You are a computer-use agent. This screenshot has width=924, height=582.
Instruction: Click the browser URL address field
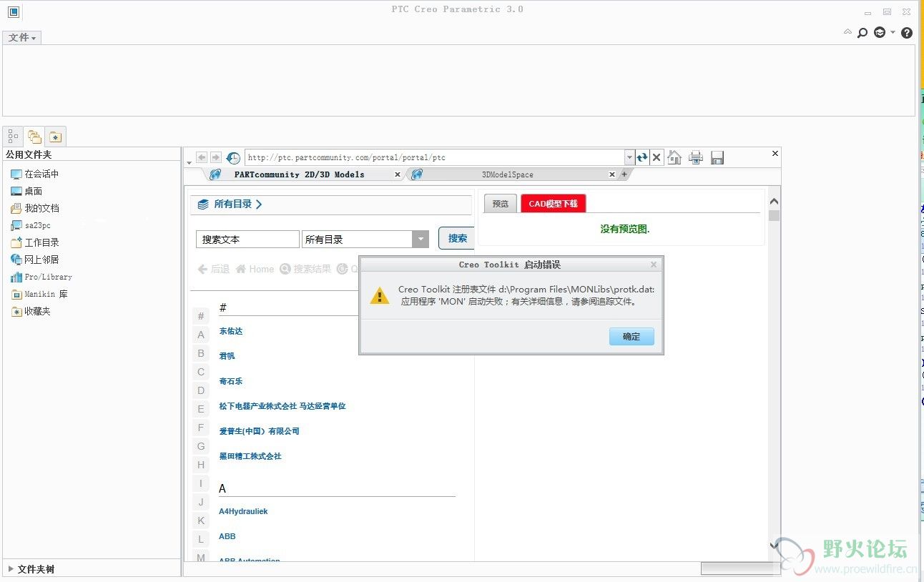pyautogui.click(x=435, y=157)
